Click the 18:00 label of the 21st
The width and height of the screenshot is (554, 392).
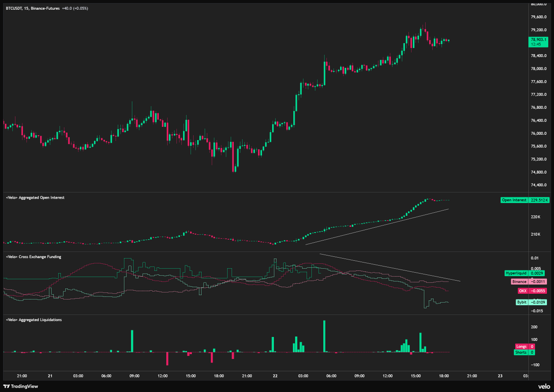click(x=219, y=376)
